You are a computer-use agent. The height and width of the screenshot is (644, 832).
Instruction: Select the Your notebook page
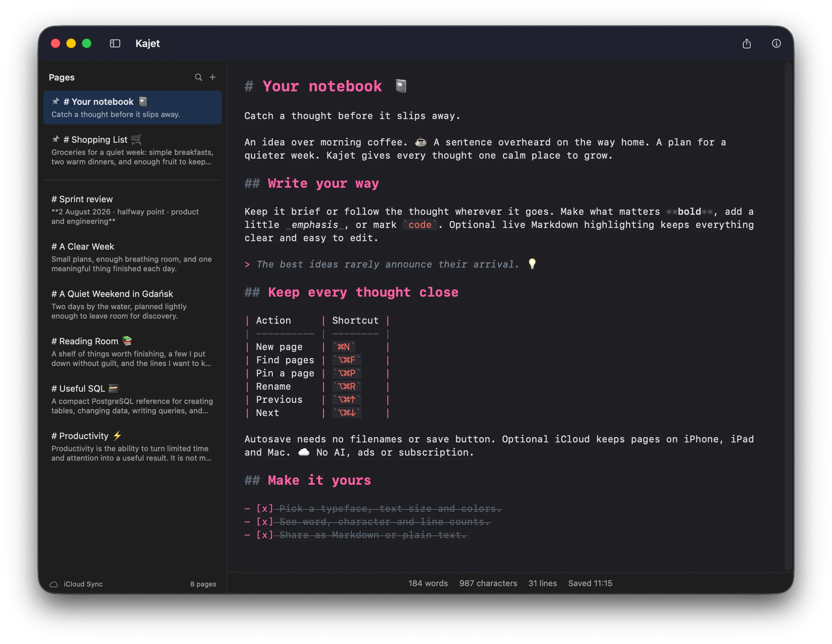[x=133, y=108]
